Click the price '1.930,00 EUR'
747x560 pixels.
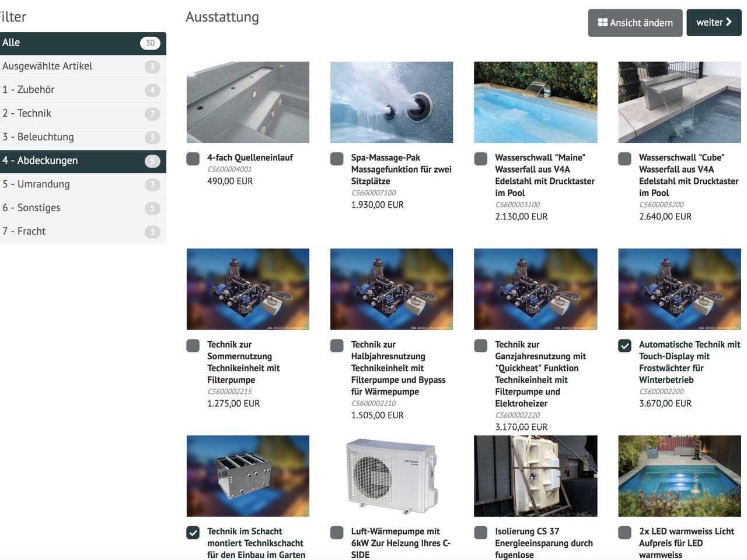coord(378,205)
